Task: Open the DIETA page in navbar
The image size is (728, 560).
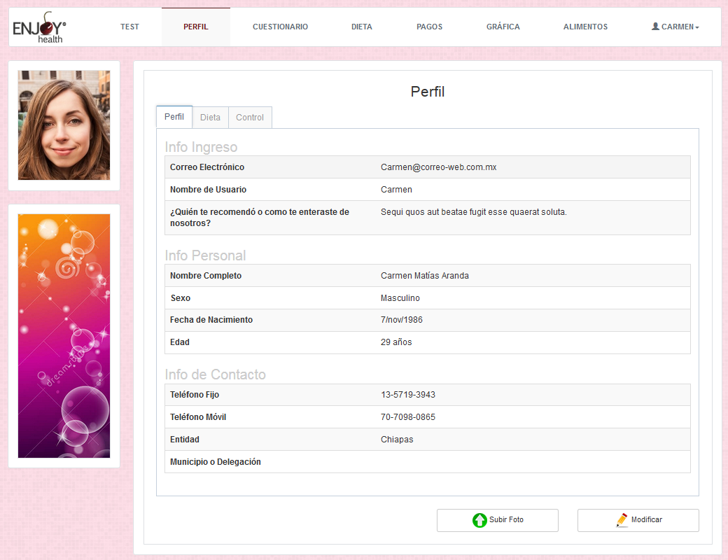Action: tap(362, 27)
